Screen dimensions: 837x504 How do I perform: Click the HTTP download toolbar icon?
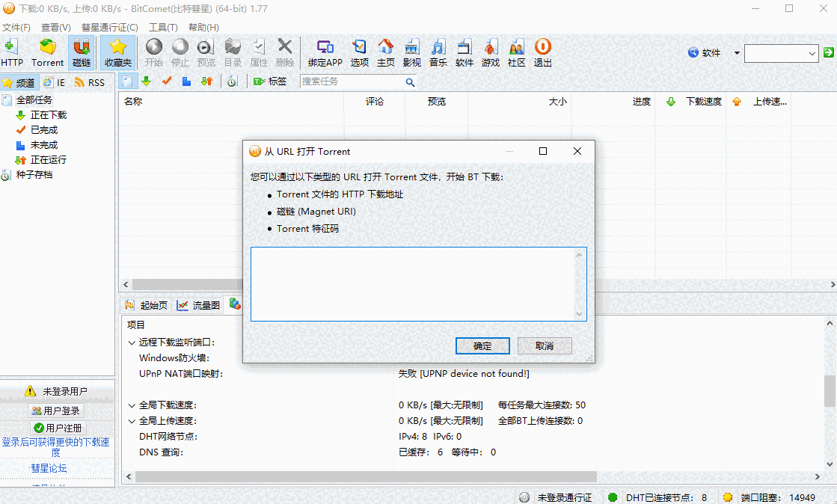tap(12, 52)
